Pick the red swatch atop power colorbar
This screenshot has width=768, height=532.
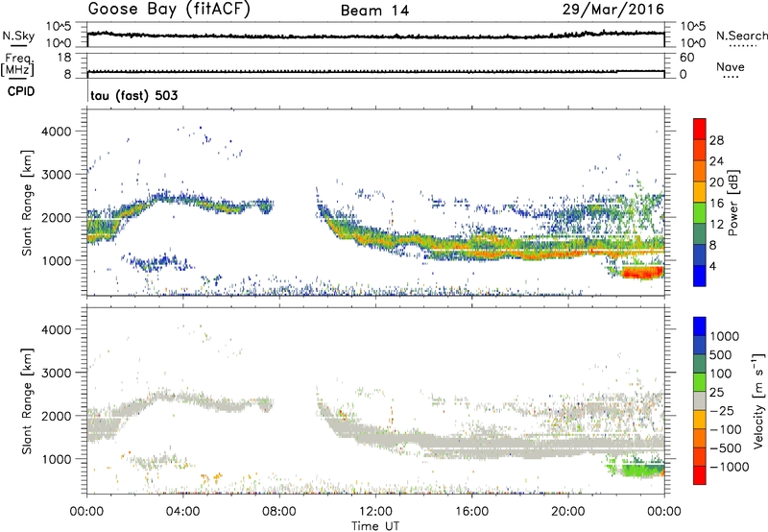click(x=700, y=130)
